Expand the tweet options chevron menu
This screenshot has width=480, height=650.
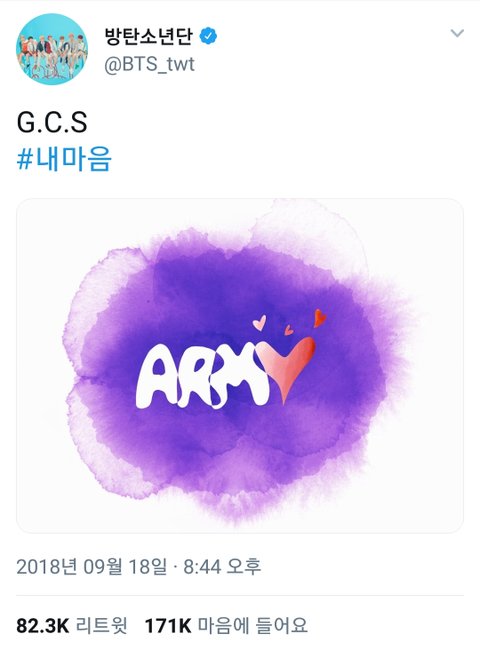[x=457, y=33]
